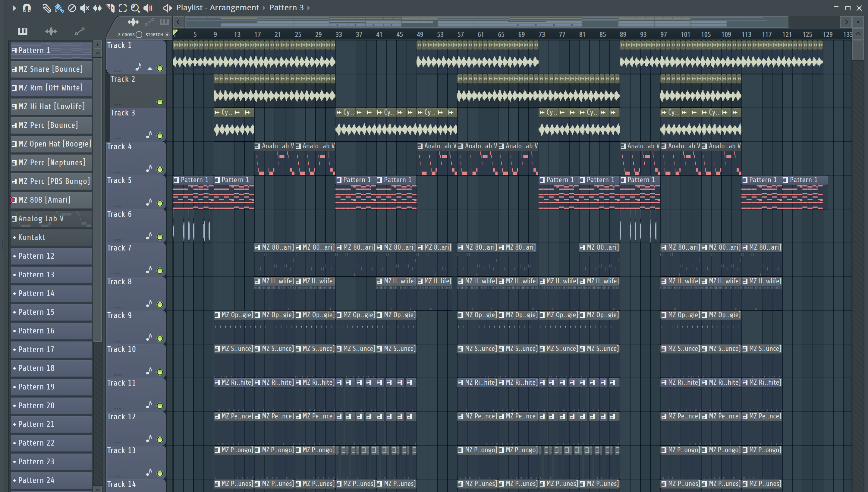868x492 pixels.
Task: Collapse Track 1 group triangle
Action: [x=149, y=69]
